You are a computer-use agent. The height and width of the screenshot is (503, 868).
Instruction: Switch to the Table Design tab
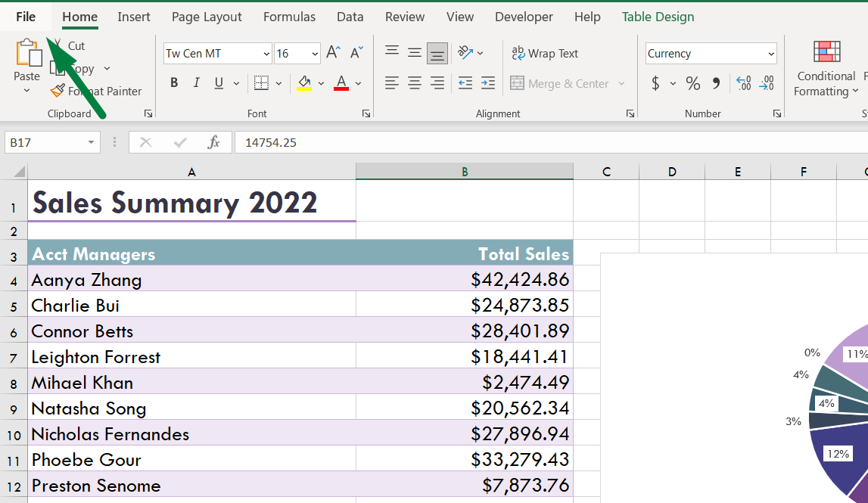tap(658, 16)
